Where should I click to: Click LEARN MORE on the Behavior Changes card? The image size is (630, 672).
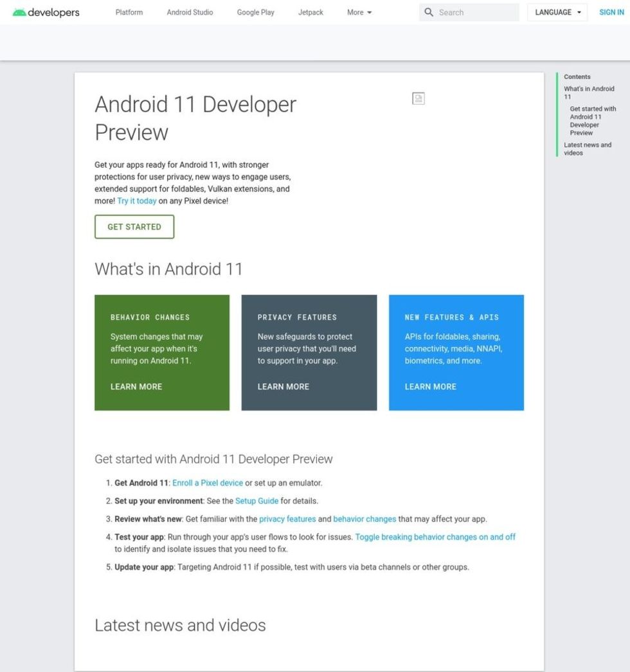point(136,386)
